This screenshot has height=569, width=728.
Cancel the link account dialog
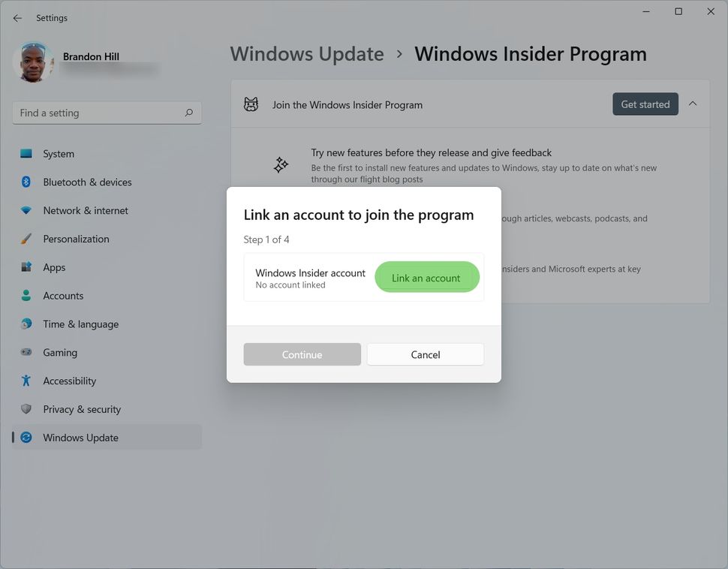click(426, 354)
